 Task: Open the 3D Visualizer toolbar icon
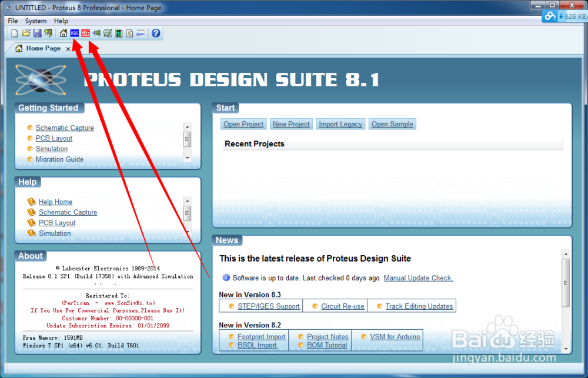click(97, 34)
